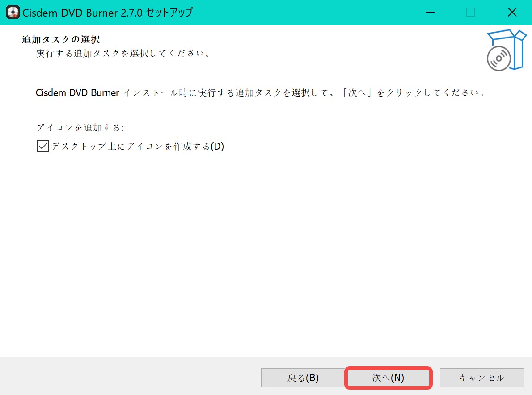Proceed with the 次へ(N) button
The image size is (532, 395).
(x=388, y=378)
